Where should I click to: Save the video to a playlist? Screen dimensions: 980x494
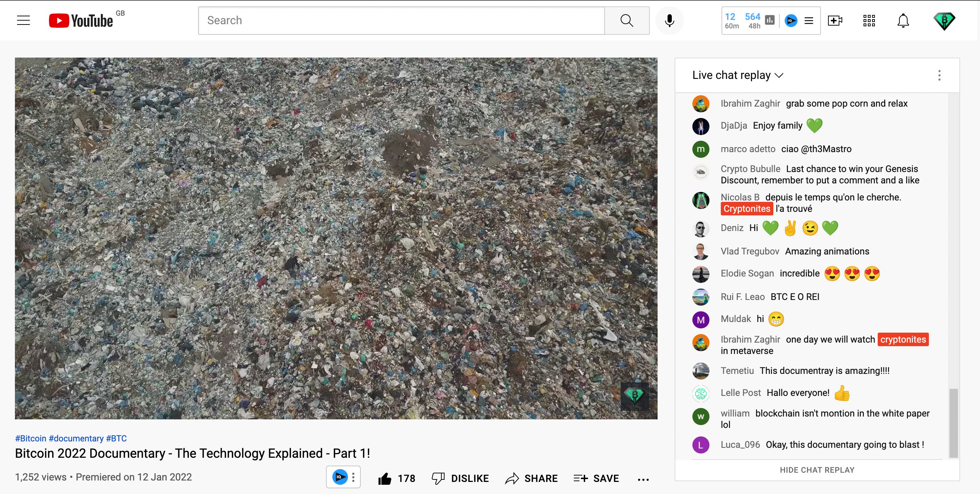(596, 478)
